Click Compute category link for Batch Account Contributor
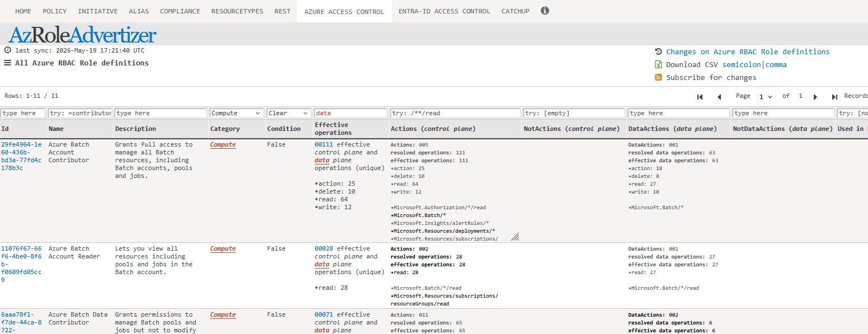868x334 pixels. pyautogui.click(x=223, y=144)
